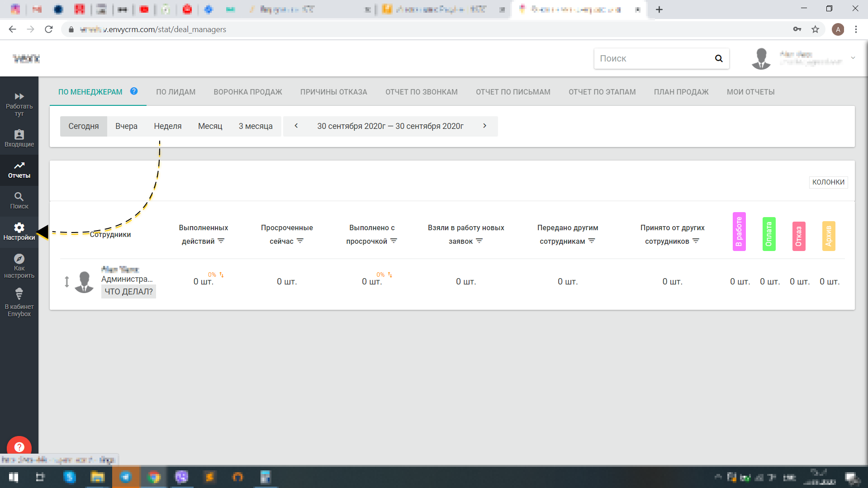Open the user profile dropdown chevron

(853, 58)
